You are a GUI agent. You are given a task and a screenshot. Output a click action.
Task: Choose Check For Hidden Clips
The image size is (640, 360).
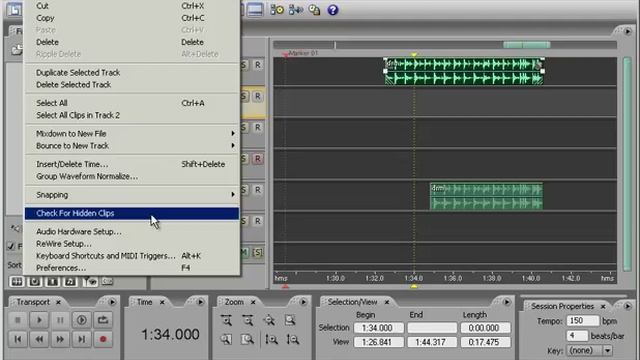tap(132, 213)
